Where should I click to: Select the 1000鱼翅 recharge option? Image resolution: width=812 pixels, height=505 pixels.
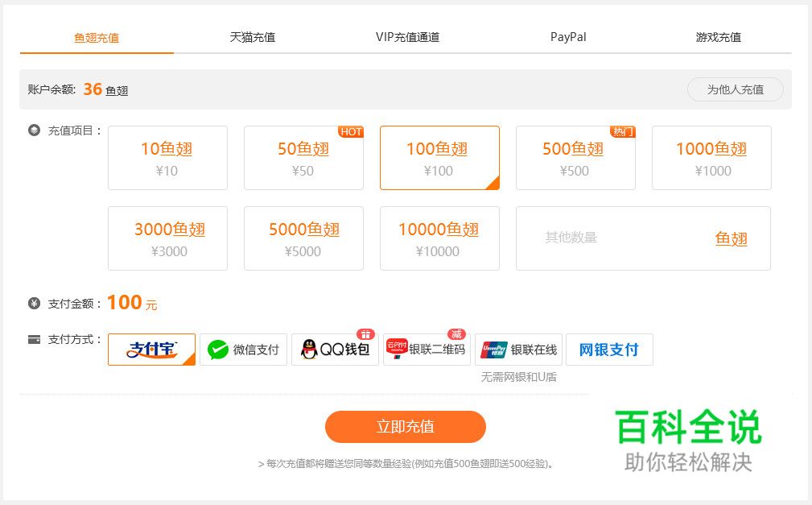coord(711,158)
